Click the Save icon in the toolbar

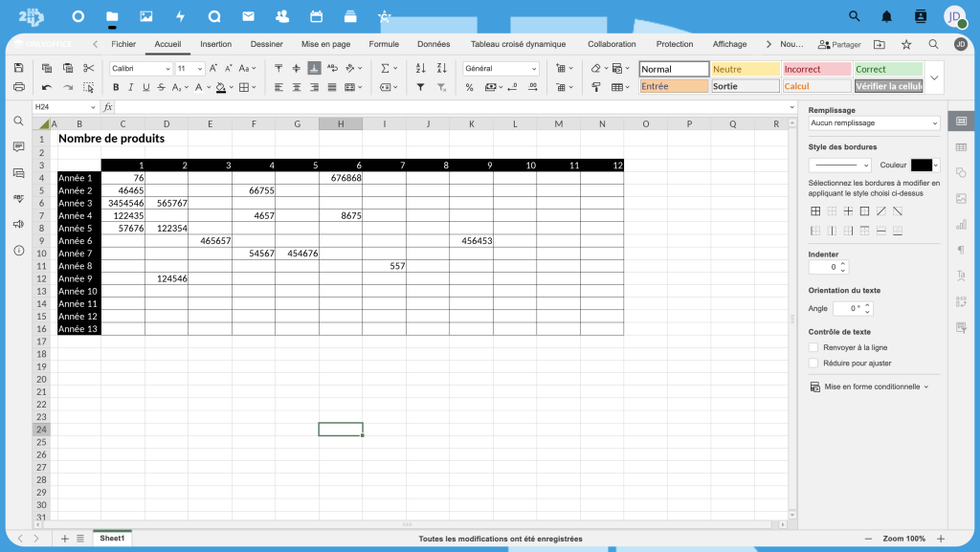pos(19,68)
